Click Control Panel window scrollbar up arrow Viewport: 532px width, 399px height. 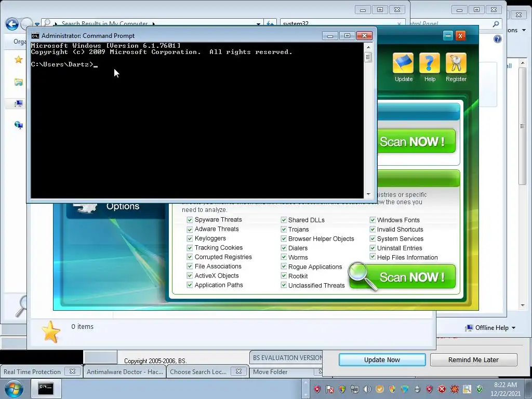click(523, 63)
